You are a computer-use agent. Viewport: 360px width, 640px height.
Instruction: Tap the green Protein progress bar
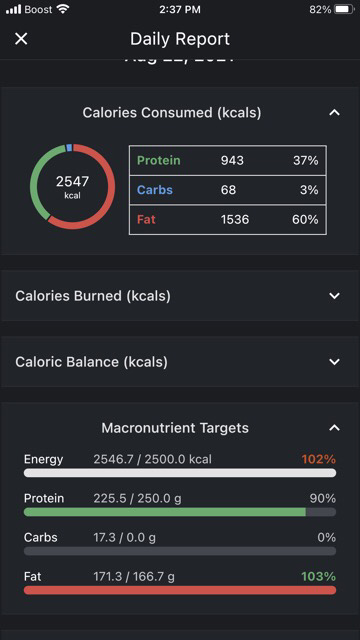point(180,512)
